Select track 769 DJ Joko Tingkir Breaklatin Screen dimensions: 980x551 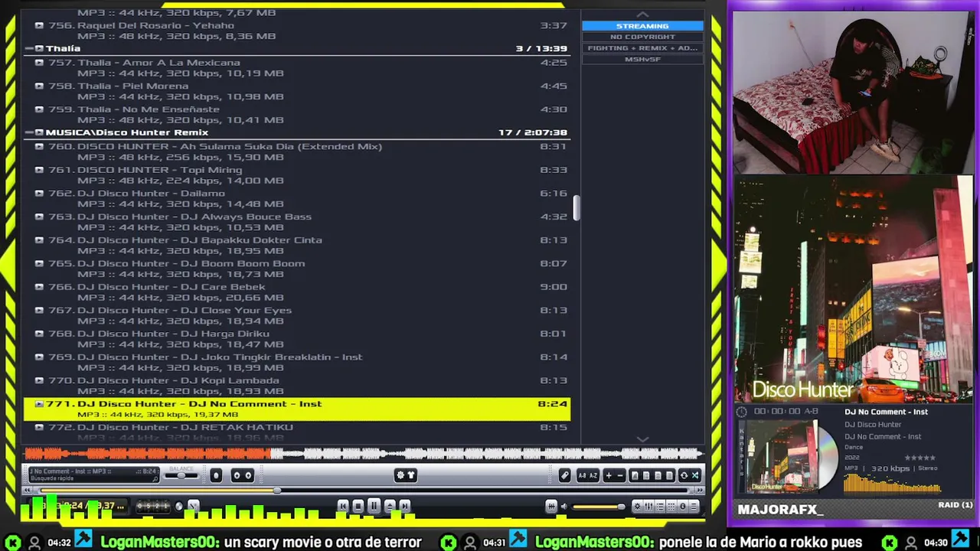pyautogui.click(x=297, y=362)
